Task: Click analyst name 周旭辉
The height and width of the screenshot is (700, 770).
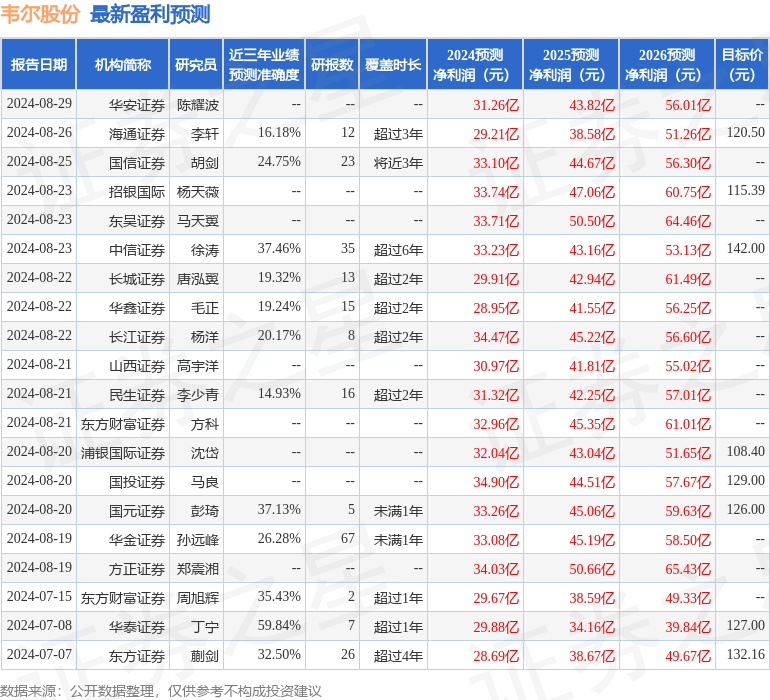Action: coord(197,597)
